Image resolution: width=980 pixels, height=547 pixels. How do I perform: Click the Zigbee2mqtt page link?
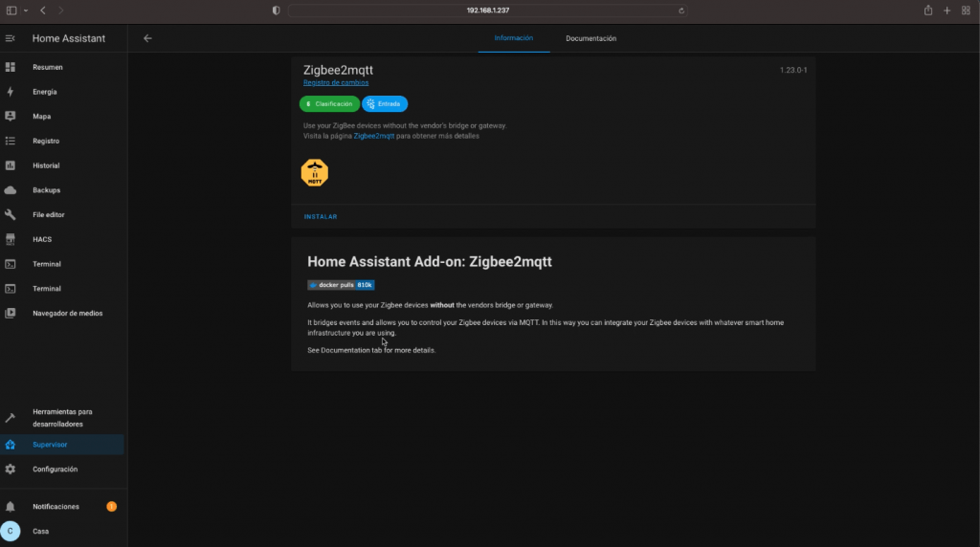[x=374, y=137]
